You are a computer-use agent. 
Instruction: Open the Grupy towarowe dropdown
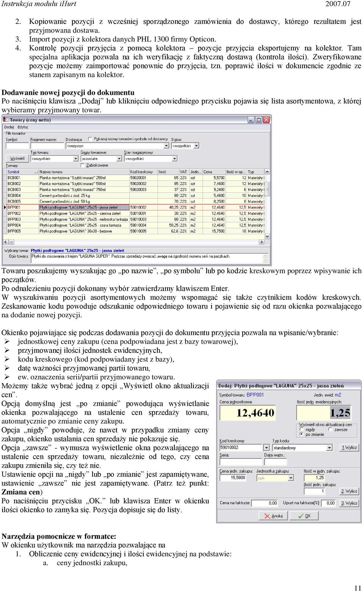101,158
